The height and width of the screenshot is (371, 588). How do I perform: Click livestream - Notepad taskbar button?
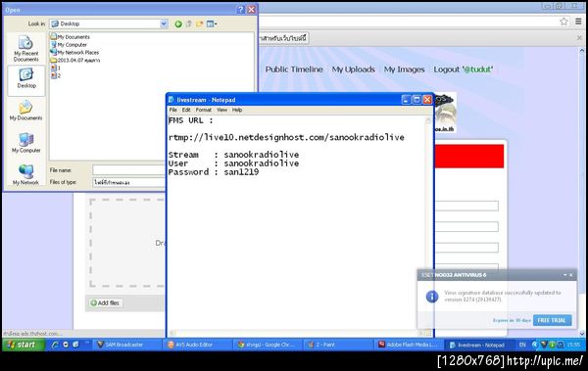click(x=478, y=345)
